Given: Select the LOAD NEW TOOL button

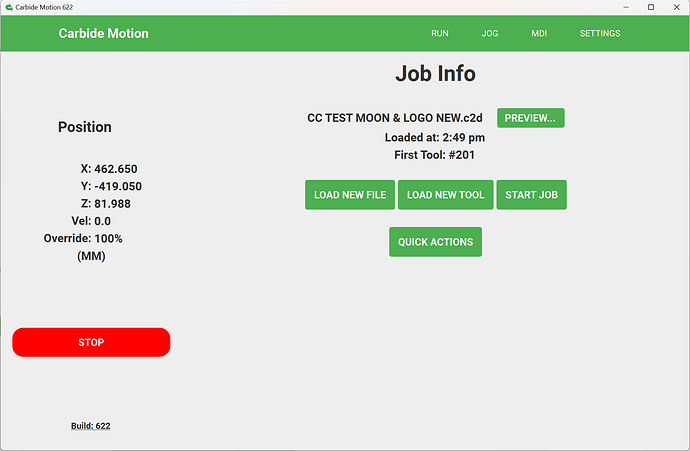Looking at the screenshot, I should [445, 195].
